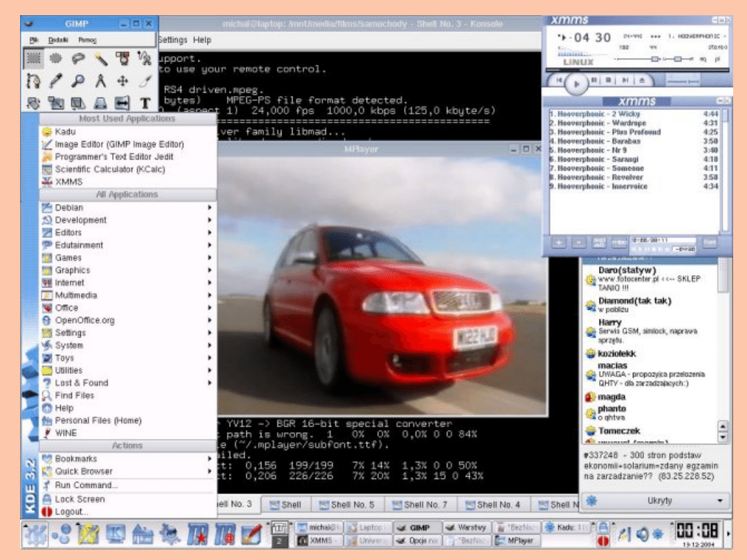Click 'Run Command...' in the KDE menu
The image size is (747, 560).
tap(128, 485)
